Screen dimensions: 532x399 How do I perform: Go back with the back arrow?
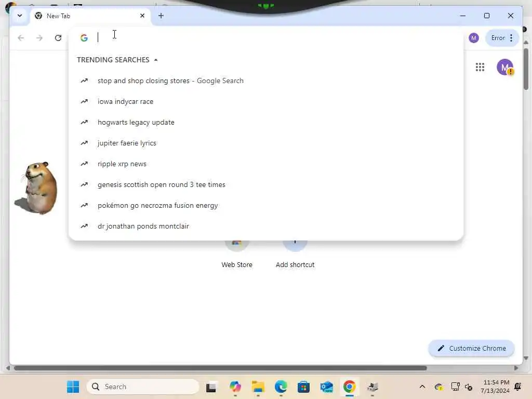point(21,37)
